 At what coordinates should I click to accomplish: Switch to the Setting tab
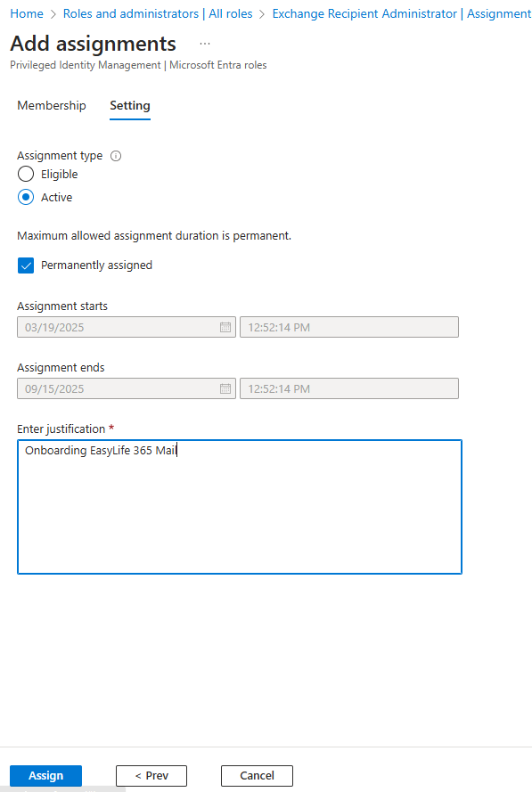(x=129, y=105)
